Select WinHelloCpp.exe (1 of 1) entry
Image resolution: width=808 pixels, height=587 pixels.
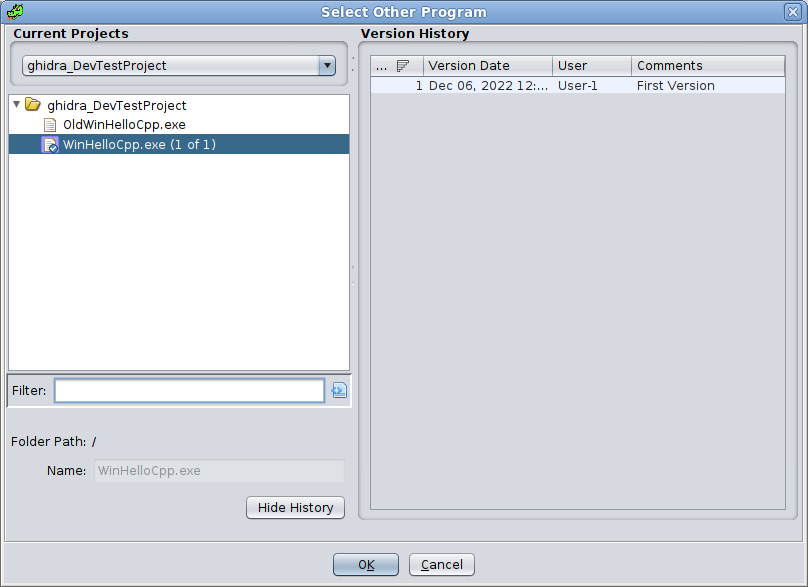point(139,145)
